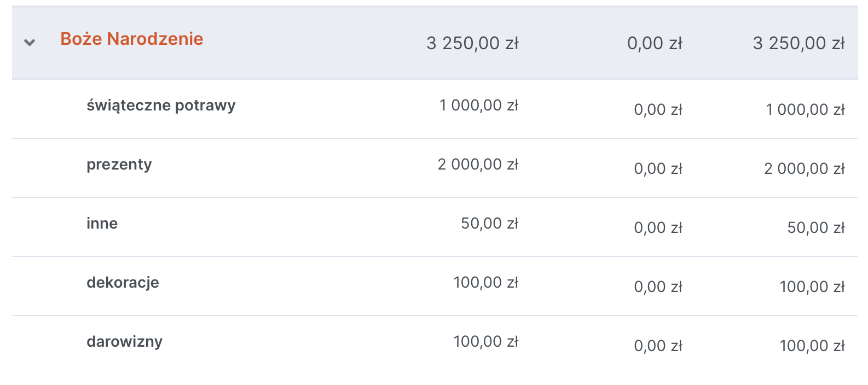The width and height of the screenshot is (868, 385).
Task: Click the remaining total for Boże Narodzenie
Action: pyautogui.click(x=798, y=43)
